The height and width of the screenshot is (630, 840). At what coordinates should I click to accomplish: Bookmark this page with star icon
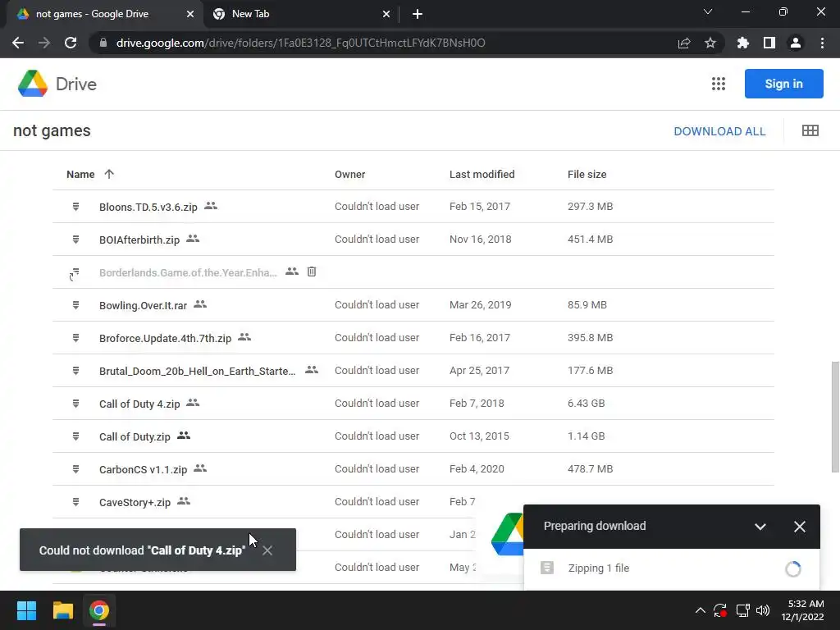point(710,43)
